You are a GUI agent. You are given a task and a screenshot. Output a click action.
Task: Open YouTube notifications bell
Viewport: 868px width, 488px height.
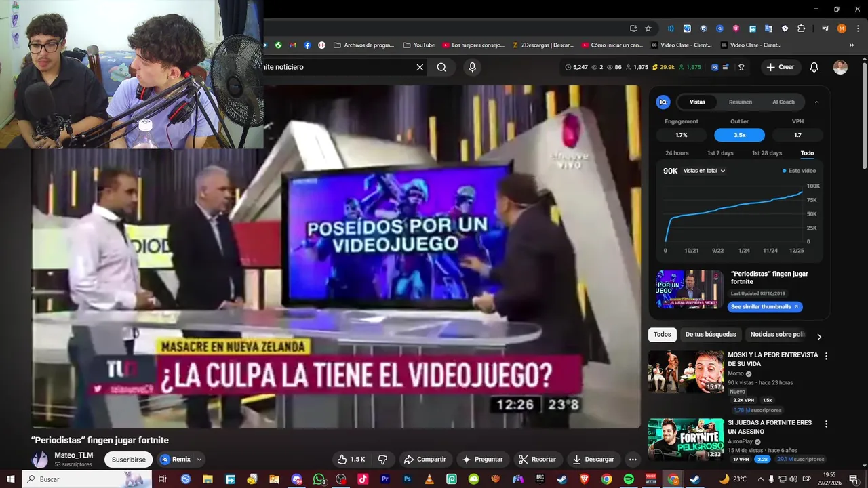click(814, 67)
